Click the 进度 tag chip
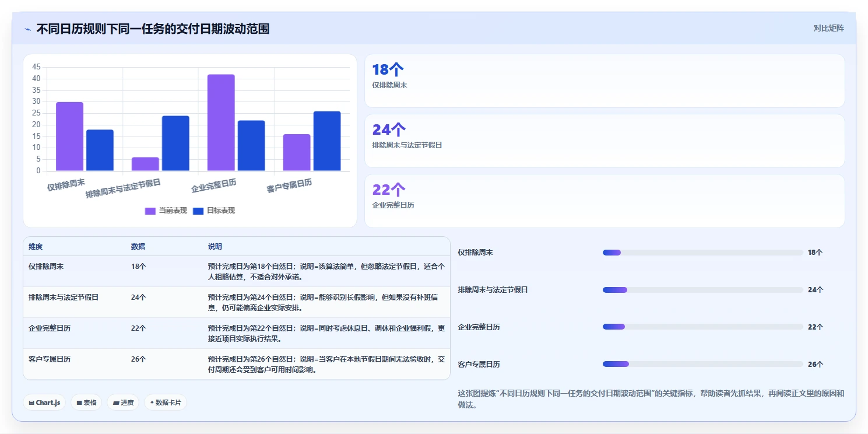 click(x=123, y=402)
